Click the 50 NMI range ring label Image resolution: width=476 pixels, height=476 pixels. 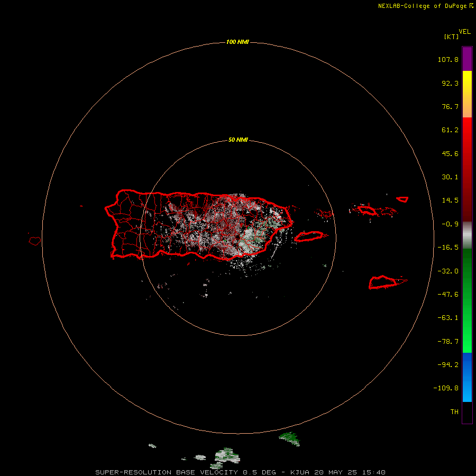pyautogui.click(x=238, y=140)
